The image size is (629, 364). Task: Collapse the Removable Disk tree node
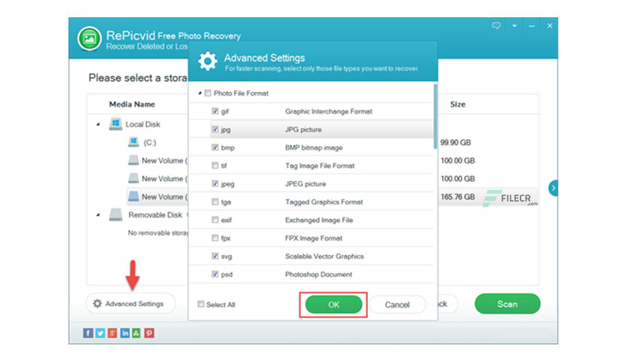98,215
